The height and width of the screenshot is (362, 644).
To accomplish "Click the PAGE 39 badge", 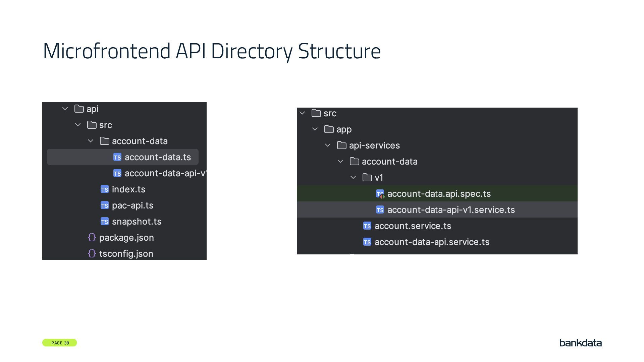I will [60, 343].
